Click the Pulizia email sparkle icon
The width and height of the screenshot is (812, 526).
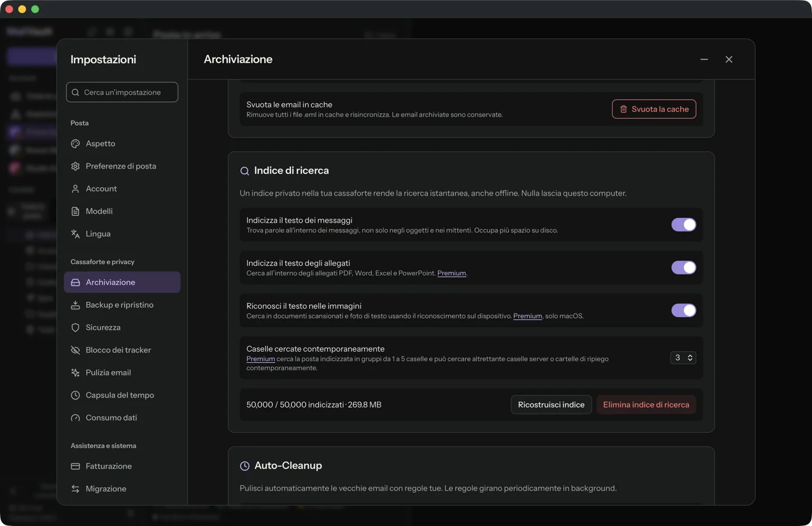tap(76, 373)
